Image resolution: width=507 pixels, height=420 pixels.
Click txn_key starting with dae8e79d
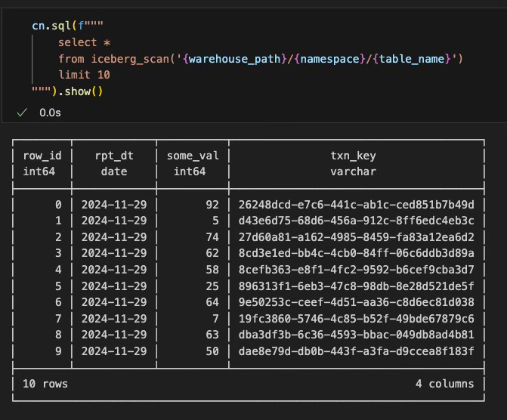tap(357, 351)
